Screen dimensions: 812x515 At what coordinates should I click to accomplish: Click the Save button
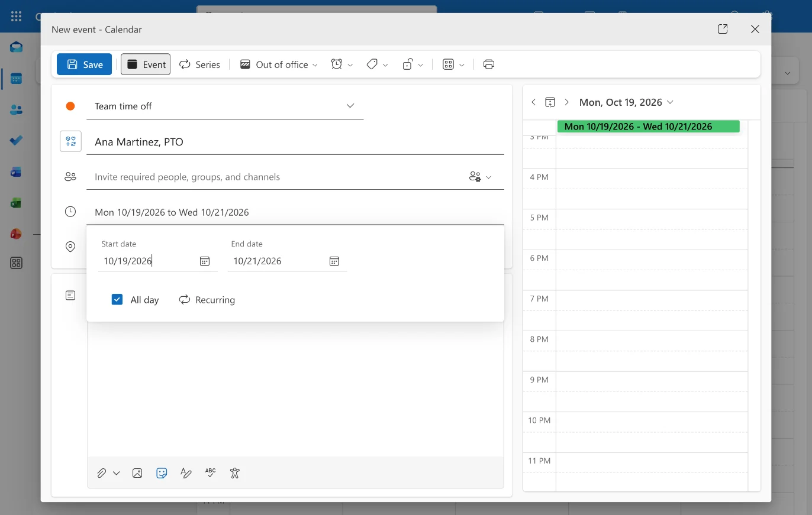84,64
